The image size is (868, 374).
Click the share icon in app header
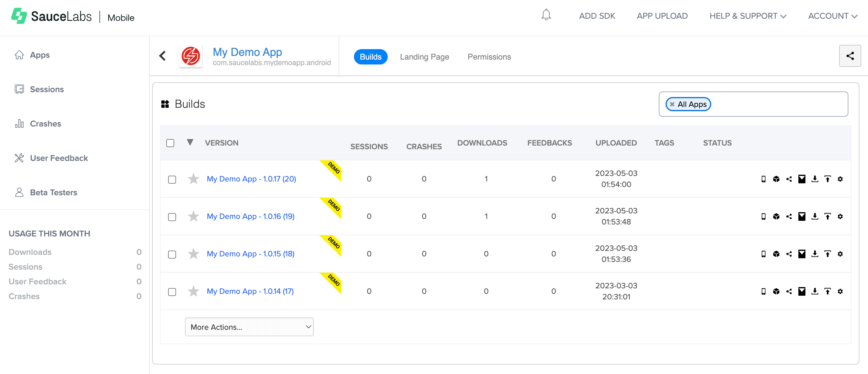(850, 56)
